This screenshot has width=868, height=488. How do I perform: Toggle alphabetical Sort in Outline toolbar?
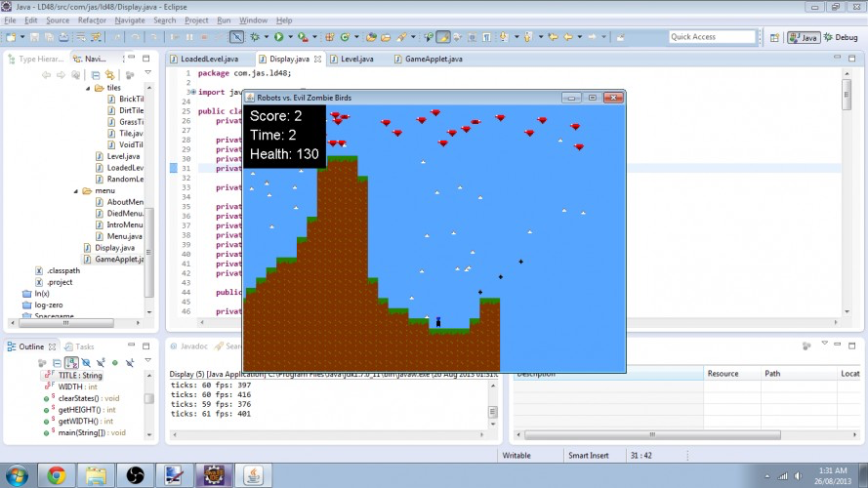point(71,363)
